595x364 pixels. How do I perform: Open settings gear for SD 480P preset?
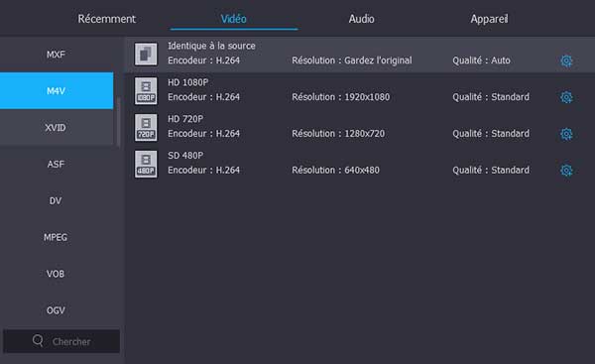(566, 170)
